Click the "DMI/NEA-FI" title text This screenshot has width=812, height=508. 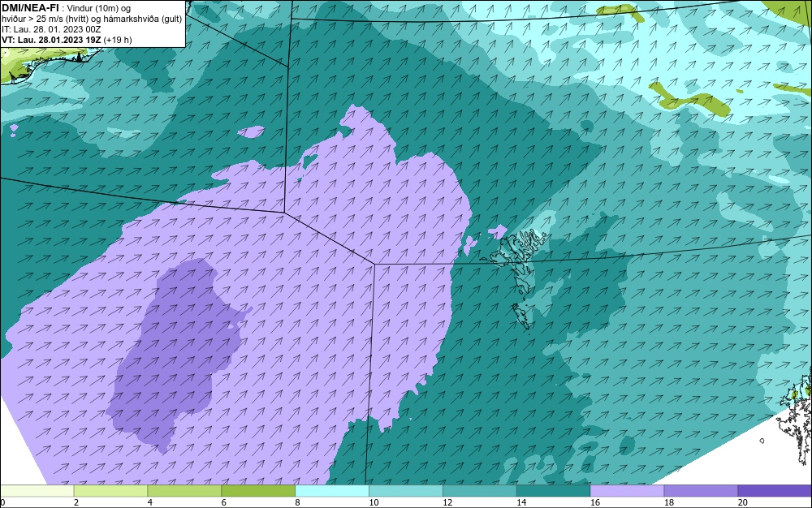pos(30,8)
